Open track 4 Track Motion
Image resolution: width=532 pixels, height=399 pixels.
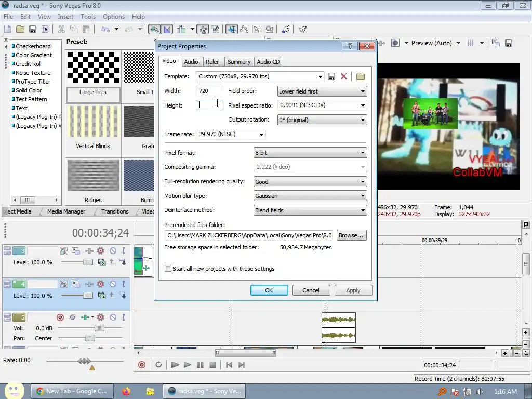pyautogui.click(x=76, y=284)
